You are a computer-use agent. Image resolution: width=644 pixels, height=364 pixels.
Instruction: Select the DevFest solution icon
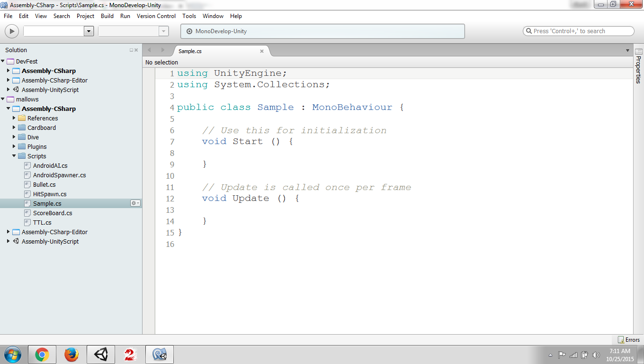click(10, 61)
